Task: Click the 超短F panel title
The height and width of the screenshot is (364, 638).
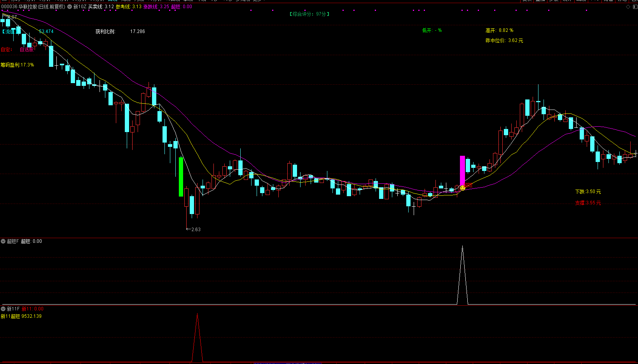Action: coord(12,241)
